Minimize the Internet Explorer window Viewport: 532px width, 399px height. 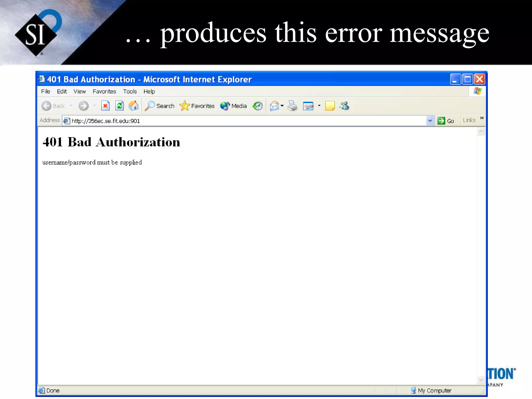coord(455,79)
